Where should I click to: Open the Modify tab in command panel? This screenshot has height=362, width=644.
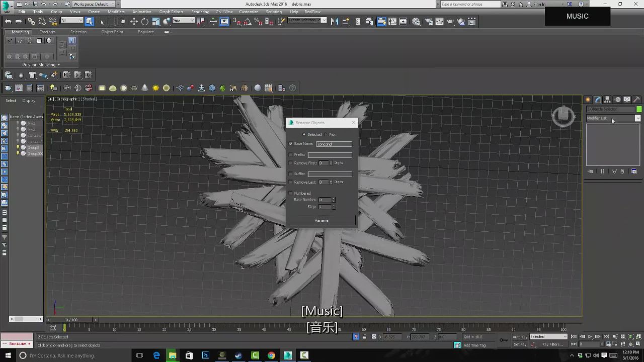click(598, 100)
